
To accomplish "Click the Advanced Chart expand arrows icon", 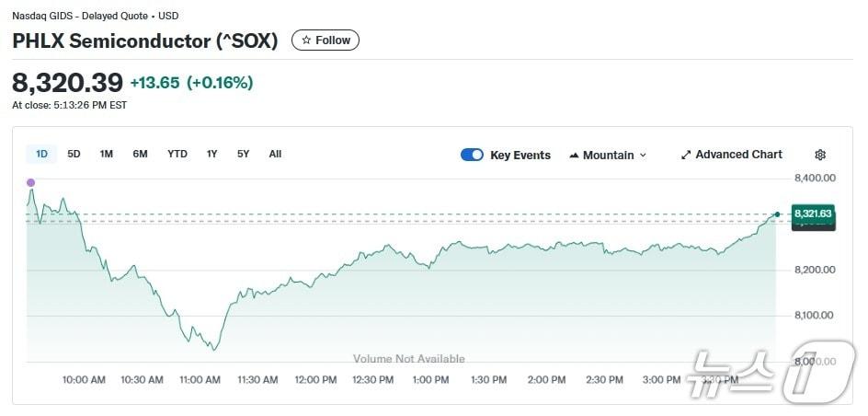I will click(686, 155).
